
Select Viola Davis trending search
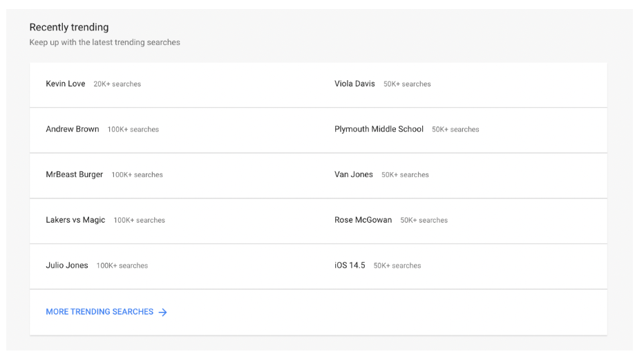tap(354, 84)
